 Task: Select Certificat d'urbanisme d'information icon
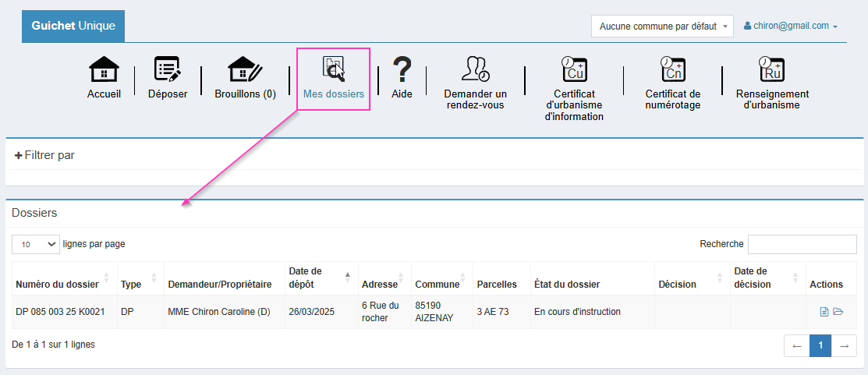pyautogui.click(x=574, y=69)
